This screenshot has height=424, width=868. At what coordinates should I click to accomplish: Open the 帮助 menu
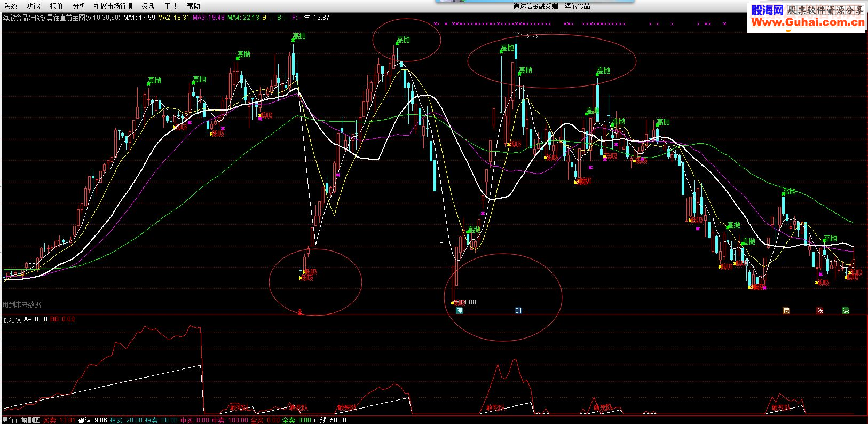pyautogui.click(x=193, y=6)
